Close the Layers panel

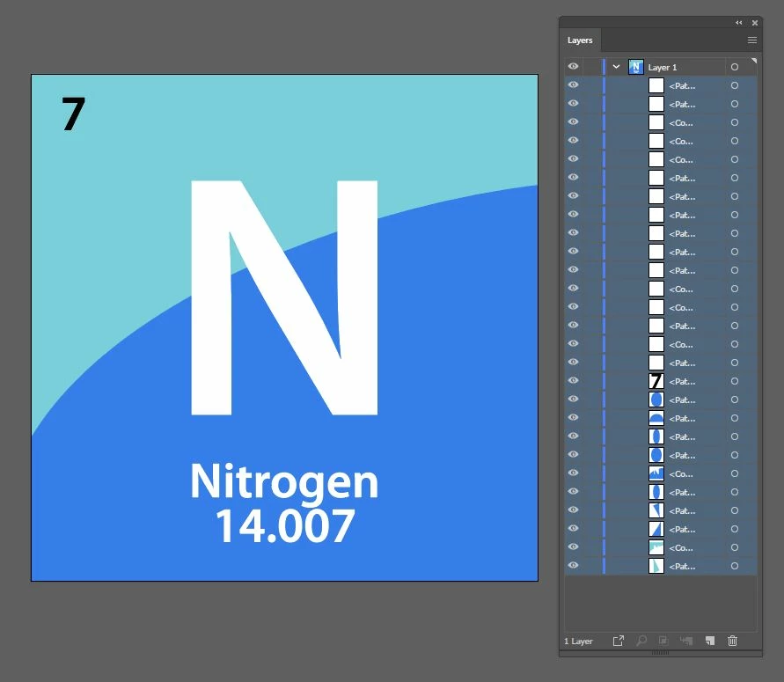pyautogui.click(x=755, y=23)
